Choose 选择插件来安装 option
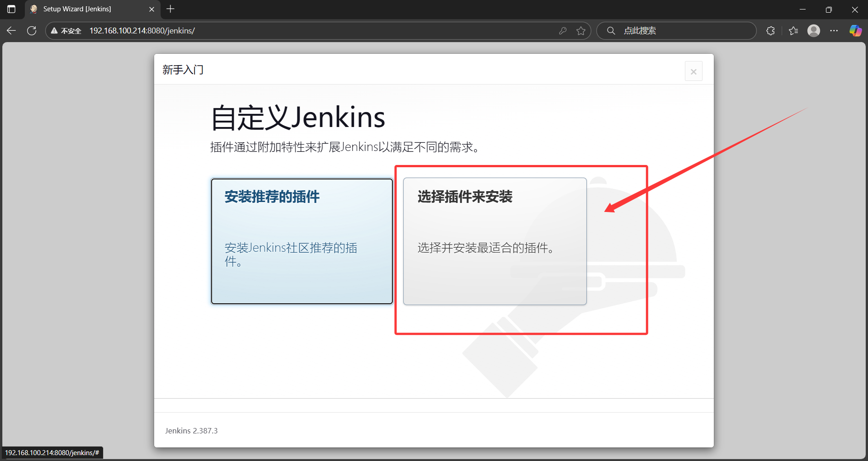 (x=495, y=241)
